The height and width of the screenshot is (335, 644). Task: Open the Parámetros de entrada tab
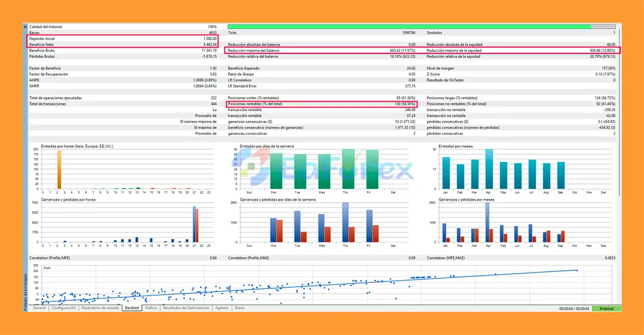[x=100, y=308]
